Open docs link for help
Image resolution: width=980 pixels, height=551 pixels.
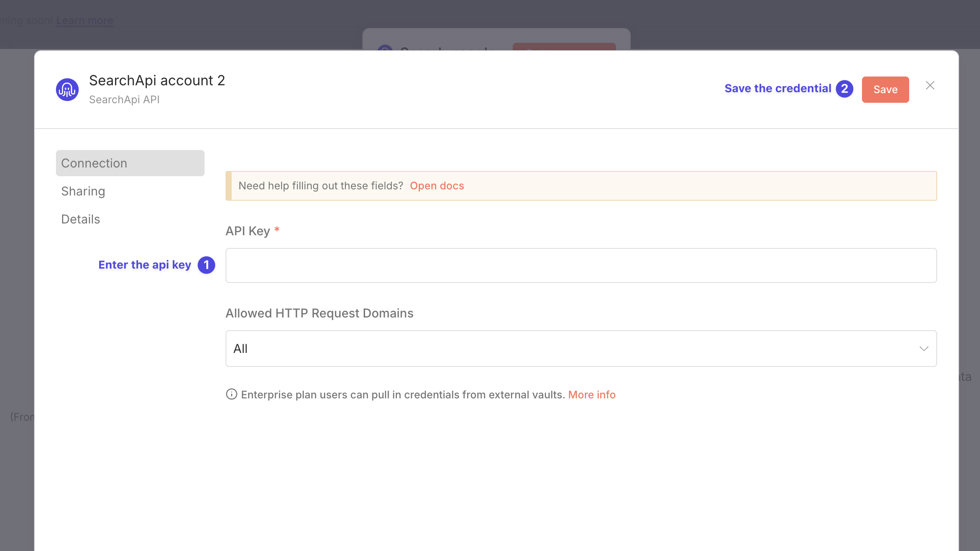point(437,186)
